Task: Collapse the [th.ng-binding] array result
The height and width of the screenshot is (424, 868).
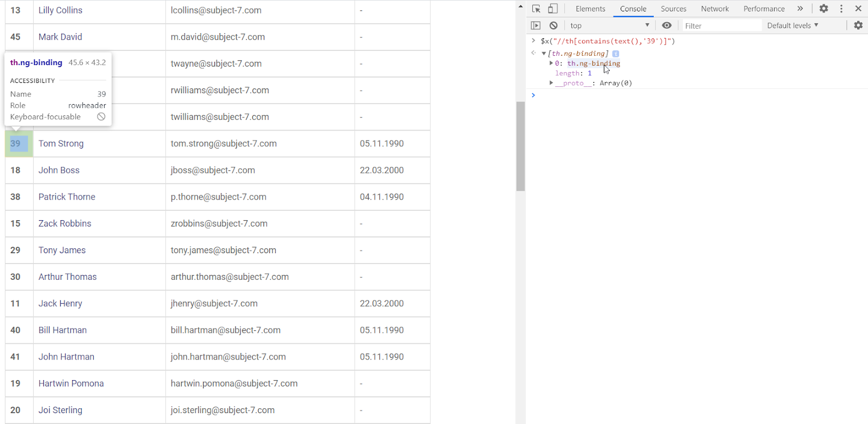Action: tap(544, 54)
